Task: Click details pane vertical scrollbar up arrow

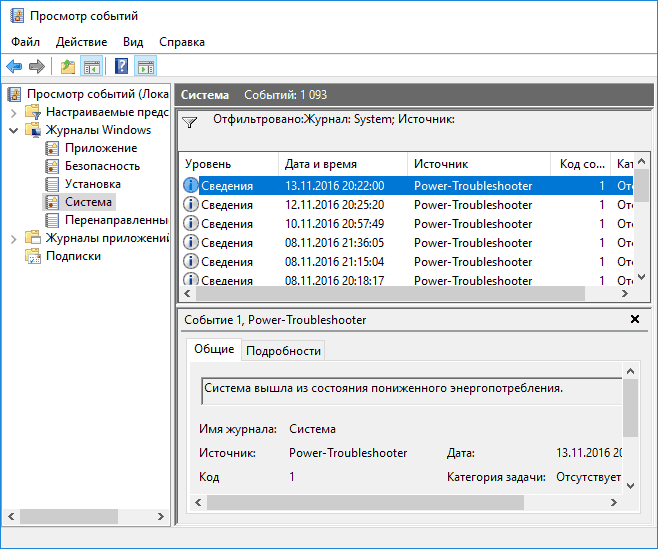Action: (x=630, y=371)
